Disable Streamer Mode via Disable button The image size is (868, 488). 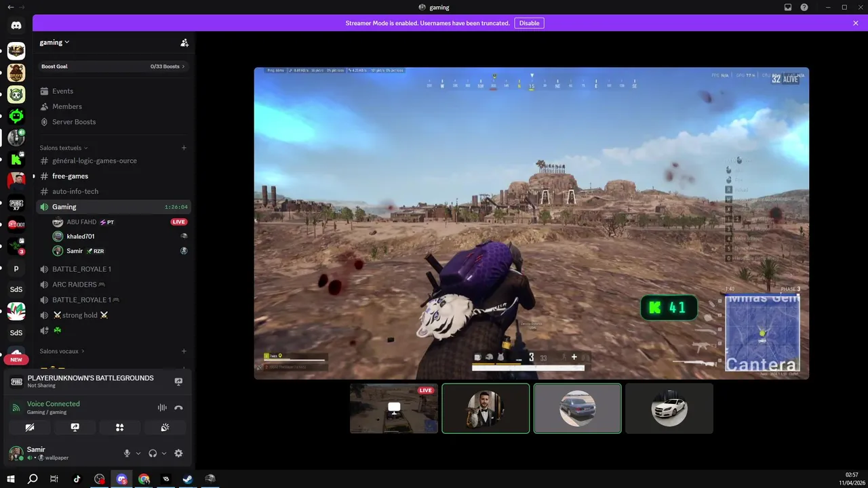point(529,23)
